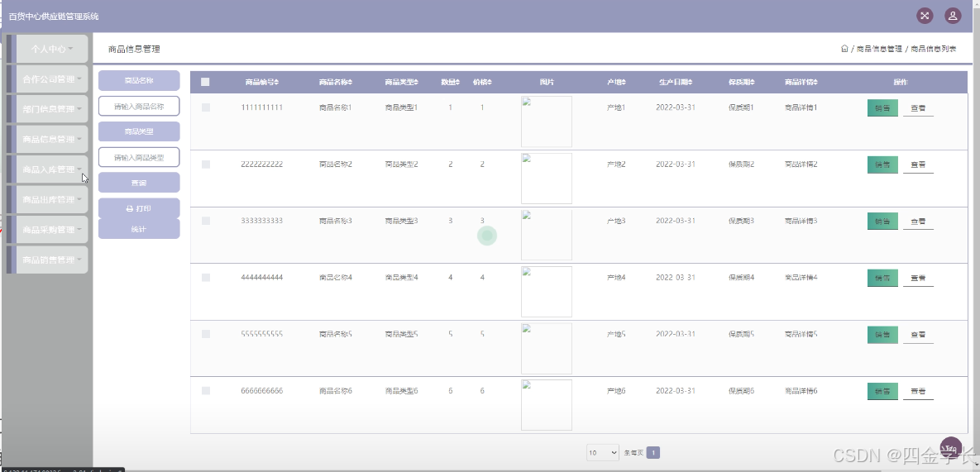Sort by the 商品类型 column arrows
Image resolution: width=980 pixels, height=472 pixels.
click(416, 83)
